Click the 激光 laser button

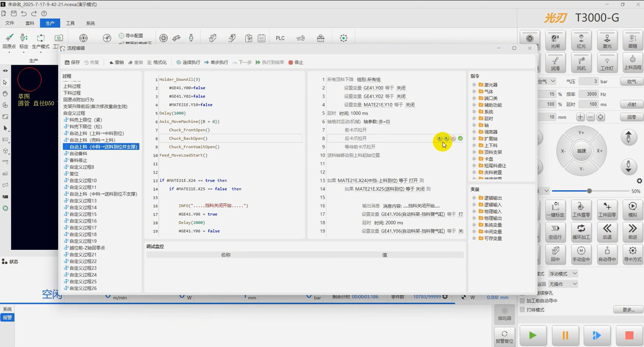point(607,40)
